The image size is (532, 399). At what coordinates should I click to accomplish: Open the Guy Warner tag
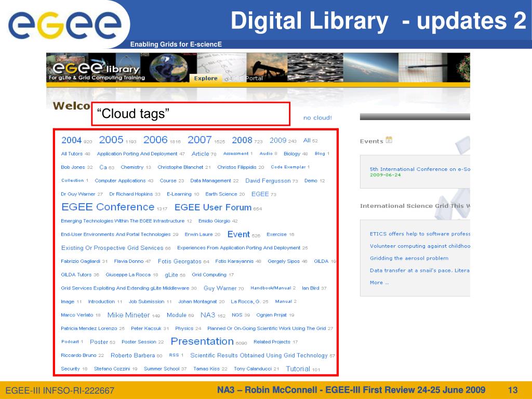(x=220, y=288)
